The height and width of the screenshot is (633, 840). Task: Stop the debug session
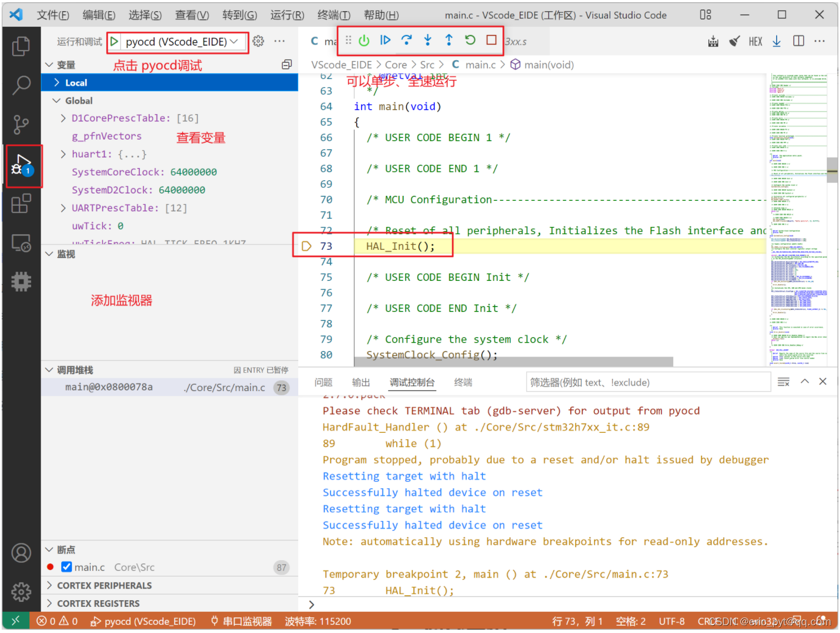491,40
